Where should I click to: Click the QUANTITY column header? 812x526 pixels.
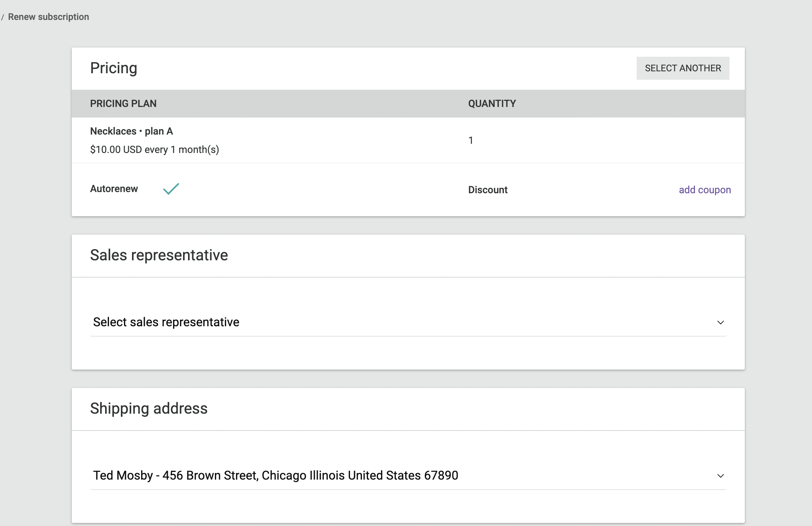[x=492, y=104]
